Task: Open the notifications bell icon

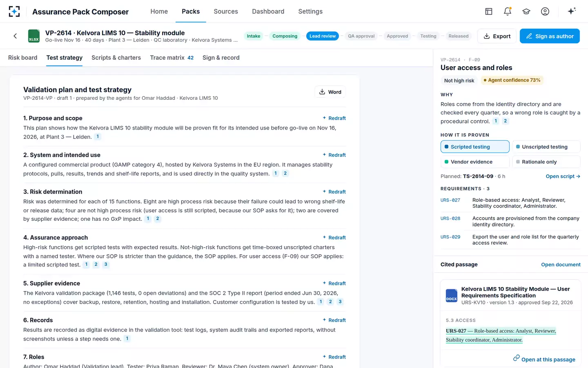Action: coord(508,11)
